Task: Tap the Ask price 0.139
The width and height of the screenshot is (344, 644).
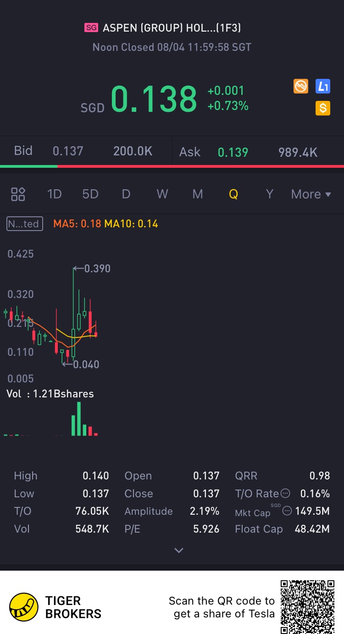Action: [233, 152]
